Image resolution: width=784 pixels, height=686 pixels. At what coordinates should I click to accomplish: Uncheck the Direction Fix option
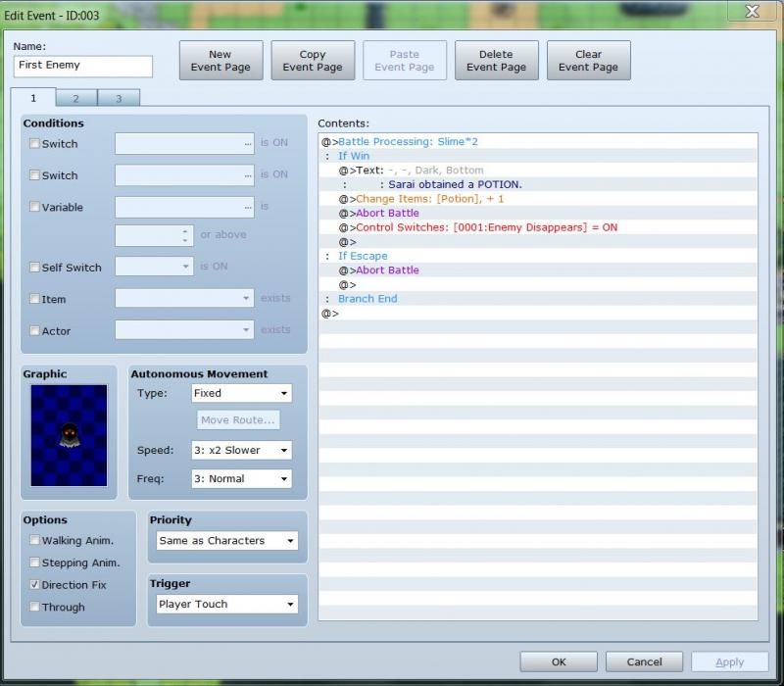coord(35,585)
